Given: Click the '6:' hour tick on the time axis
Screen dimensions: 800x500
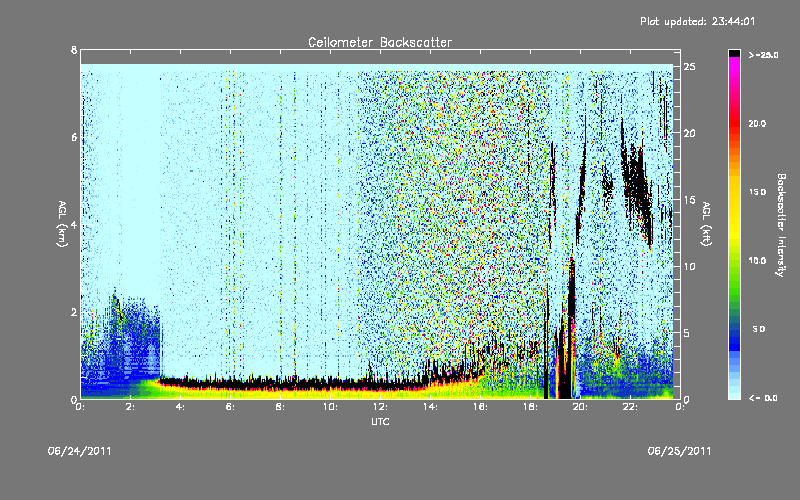Looking at the screenshot, I should click(x=230, y=407).
